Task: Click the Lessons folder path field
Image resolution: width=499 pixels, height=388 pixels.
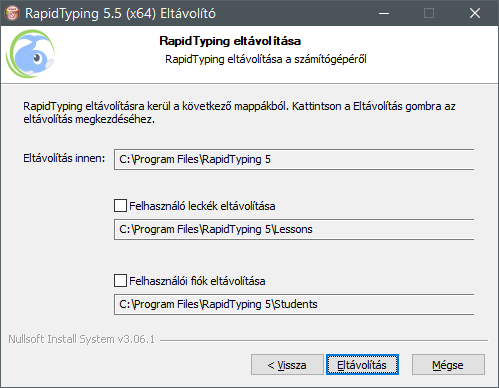Action: (294, 229)
